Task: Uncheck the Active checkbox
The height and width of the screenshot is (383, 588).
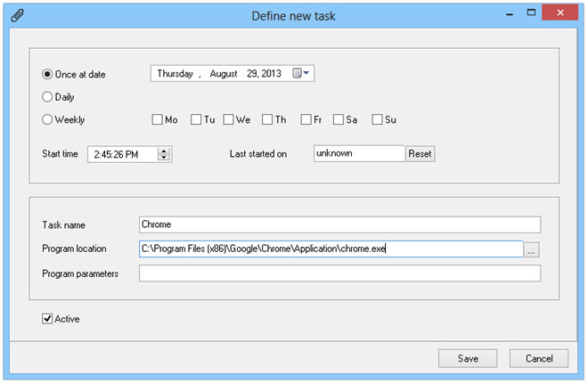Action: 47,319
